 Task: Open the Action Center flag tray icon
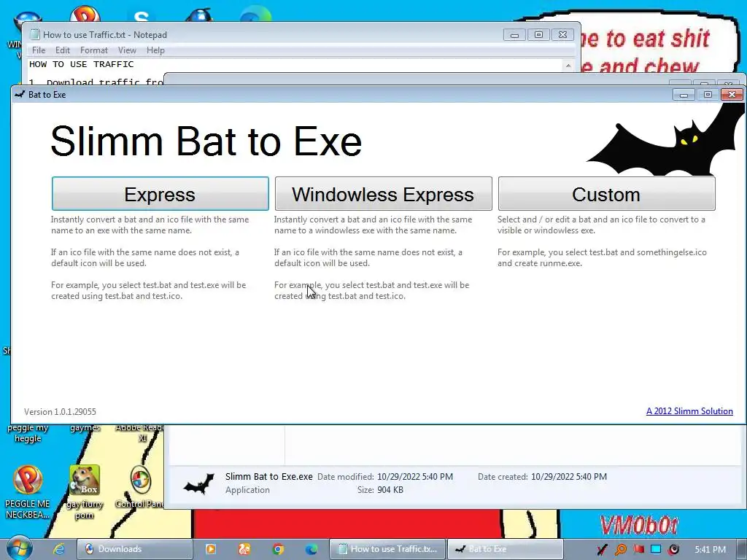point(638,549)
